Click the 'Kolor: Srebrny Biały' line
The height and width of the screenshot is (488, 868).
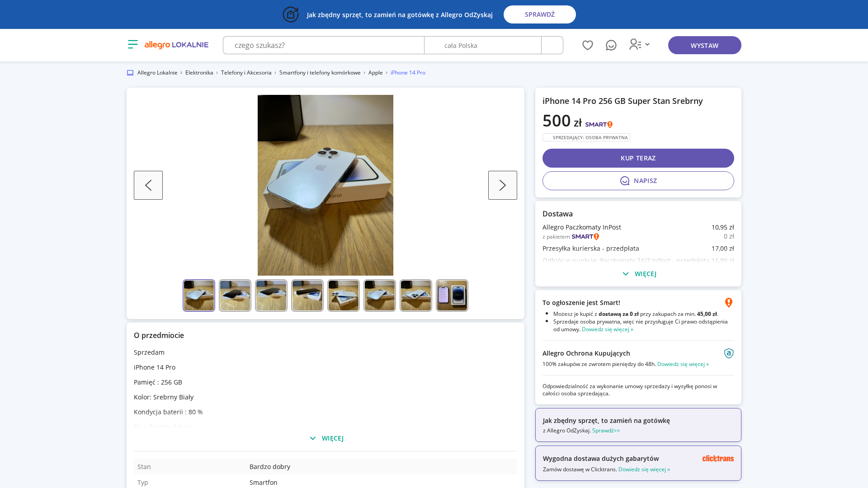click(164, 397)
